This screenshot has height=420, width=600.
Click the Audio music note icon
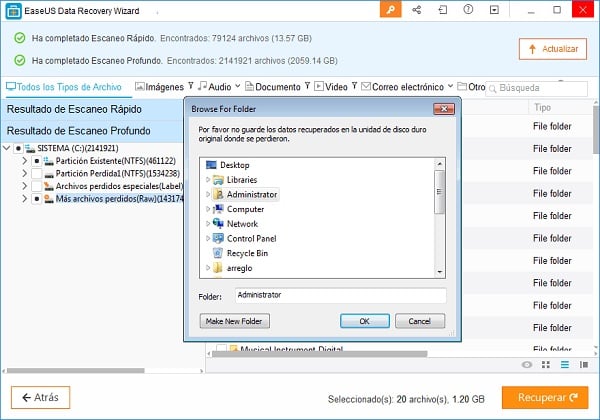click(202, 86)
